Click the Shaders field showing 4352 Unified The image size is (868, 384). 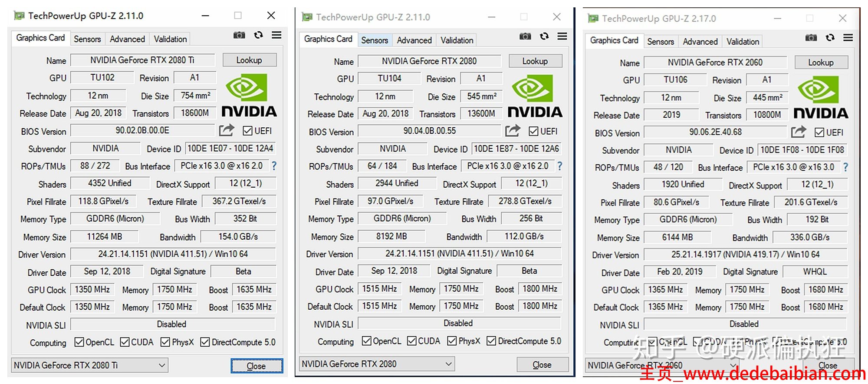click(109, 183)
